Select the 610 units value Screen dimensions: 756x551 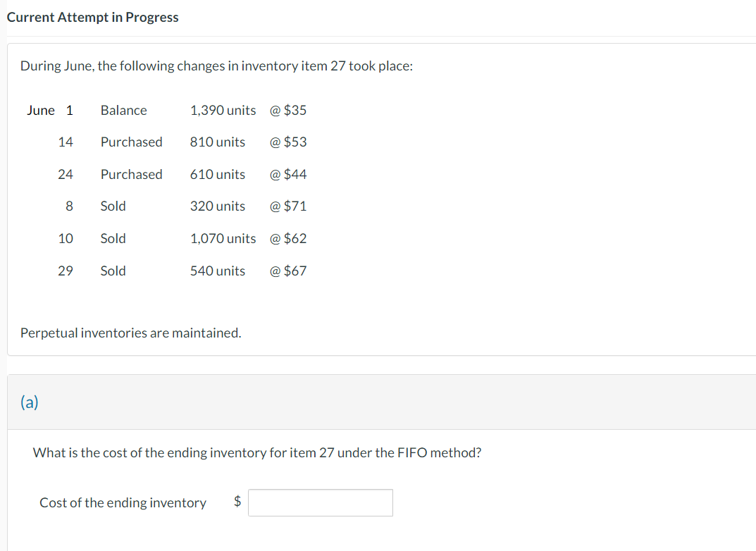(218, 174)
